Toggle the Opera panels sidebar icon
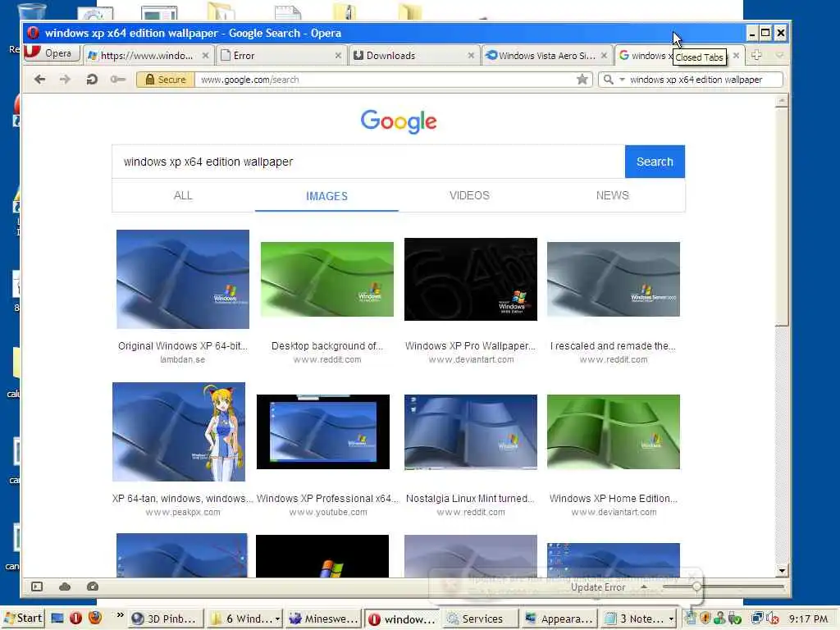The width and height of the screenshot is (840, 630). [37, 587]
